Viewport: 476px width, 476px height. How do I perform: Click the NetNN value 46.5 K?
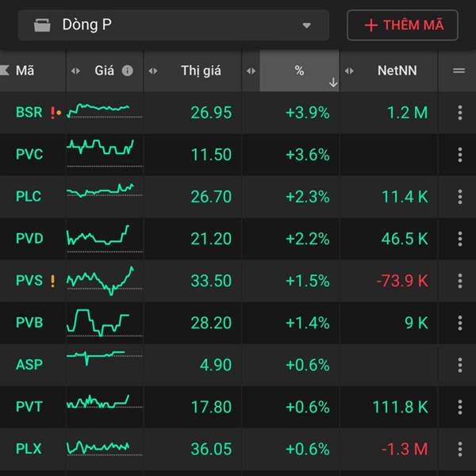coord(405,239)
